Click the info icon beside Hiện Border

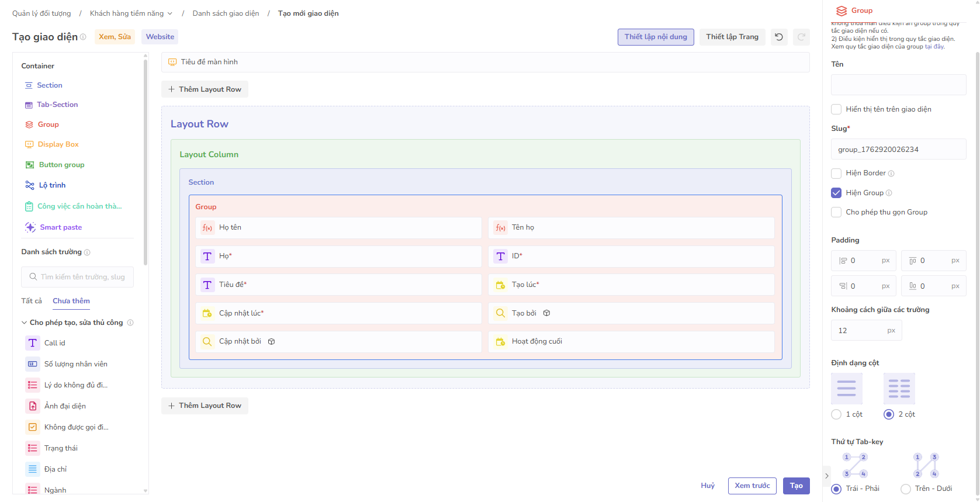891,174
